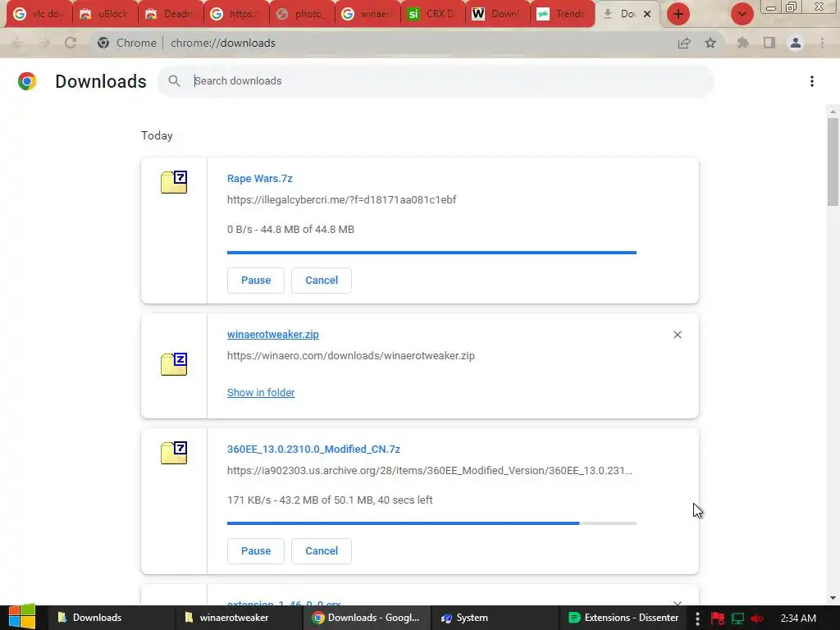Remove winaerotweaker.zip from the list
840x630 pixels.
tap(677, 335)
